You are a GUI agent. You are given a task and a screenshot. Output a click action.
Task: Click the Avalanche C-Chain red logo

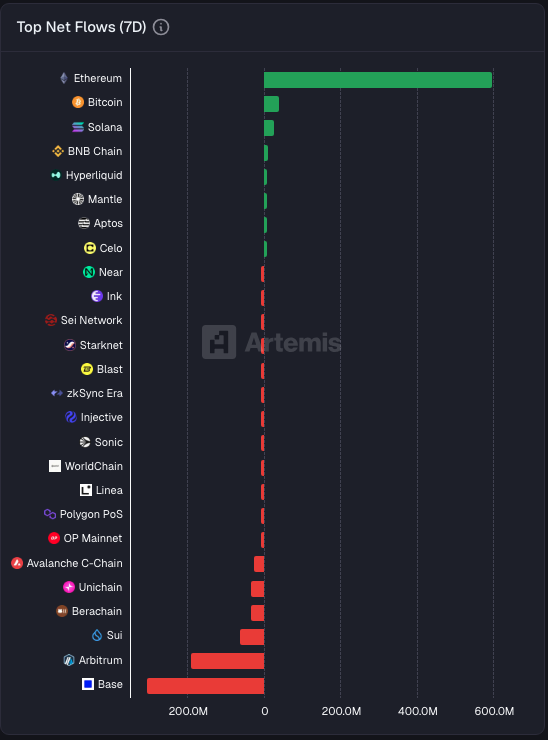tap(17, 563)
